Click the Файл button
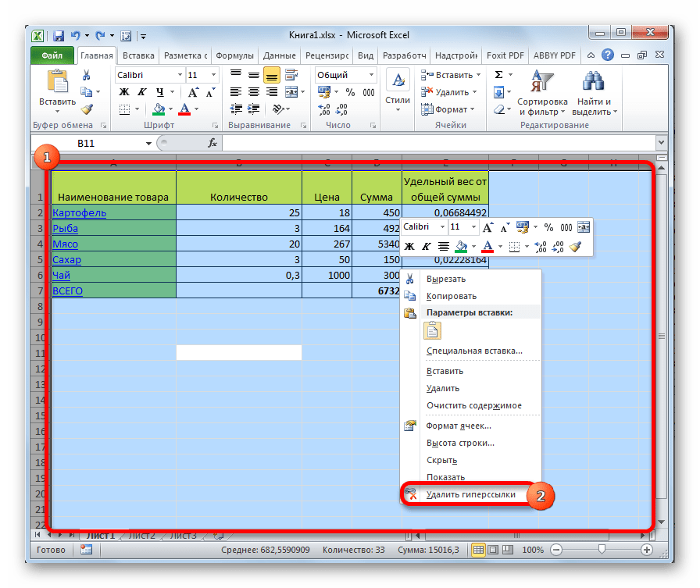 click(52, 56)
